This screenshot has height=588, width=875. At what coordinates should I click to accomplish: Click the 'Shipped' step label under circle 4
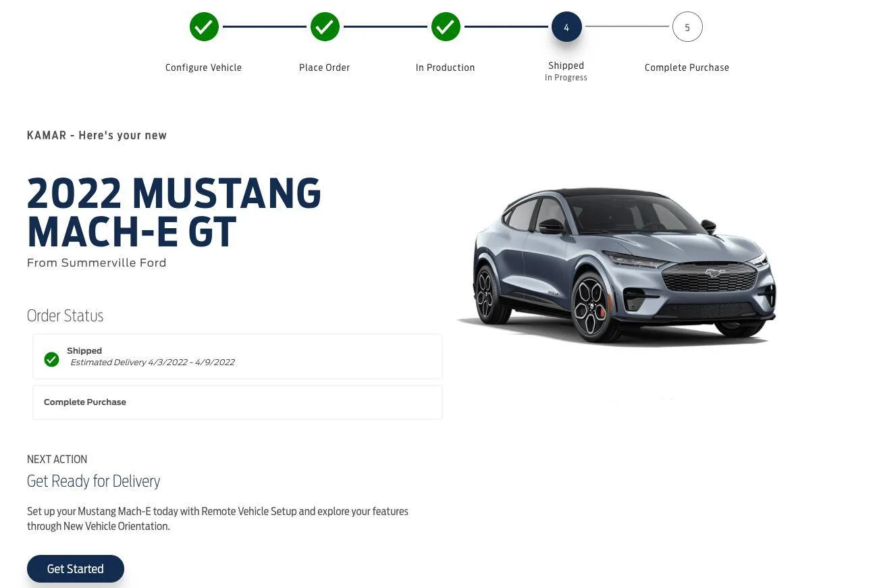[x=566, y=65]
